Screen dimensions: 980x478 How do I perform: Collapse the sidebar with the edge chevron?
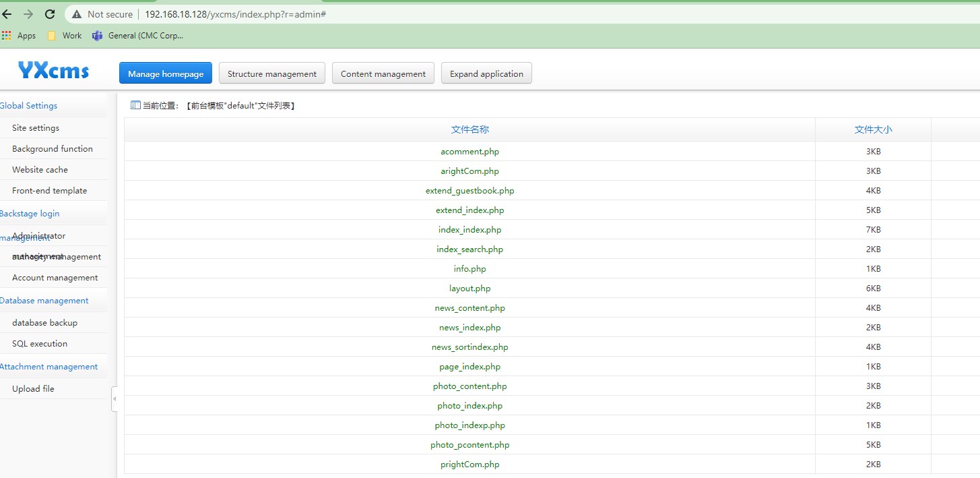[115, 399]
